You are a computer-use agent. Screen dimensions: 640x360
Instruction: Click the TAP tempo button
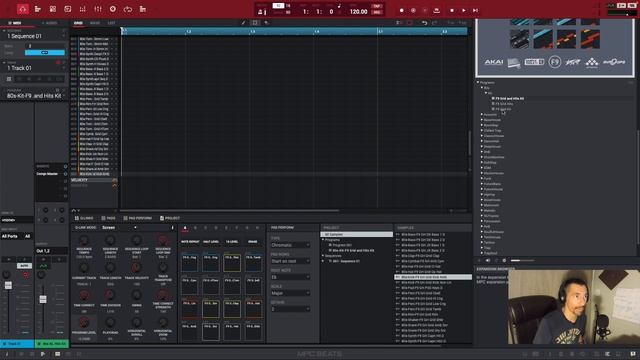pyautogui.click(x=376, y=7)
